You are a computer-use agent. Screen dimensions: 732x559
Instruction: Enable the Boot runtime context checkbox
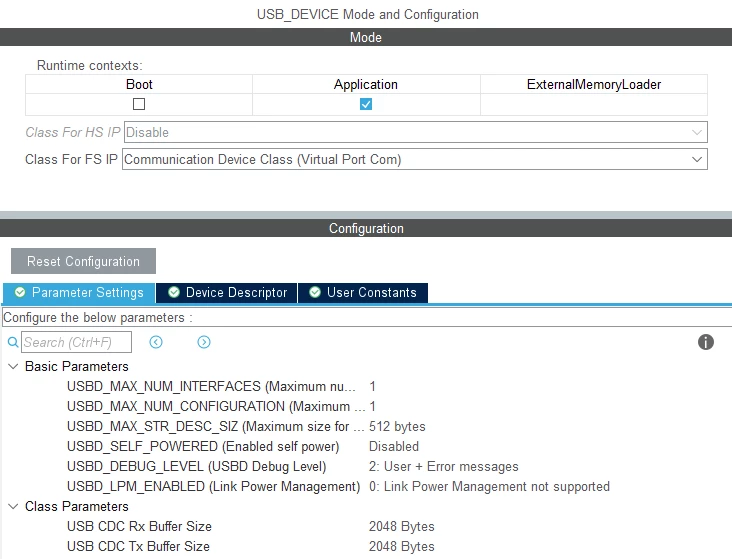[x=139, y=104]
